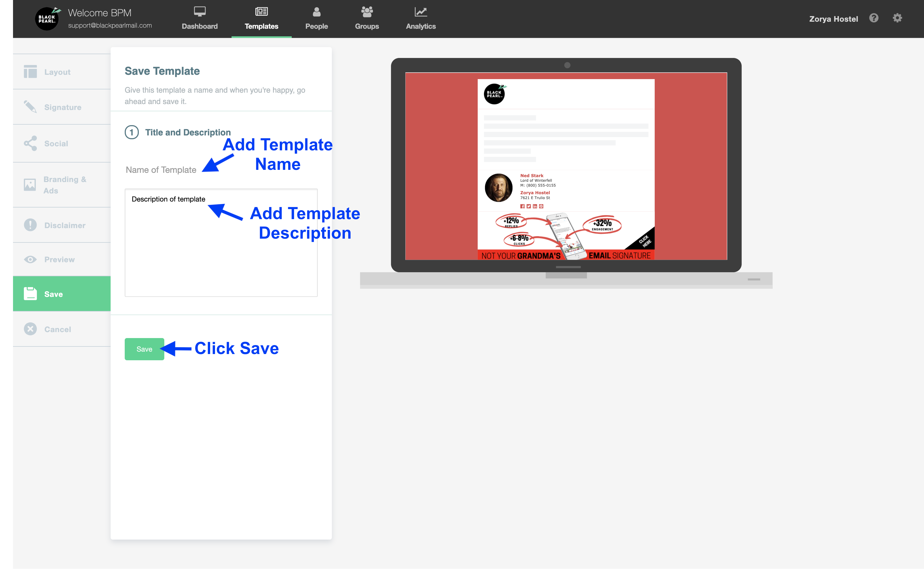This screenshot has width=924, height=584.
Task: Click the Name of Template field
Action: point(161,170)
